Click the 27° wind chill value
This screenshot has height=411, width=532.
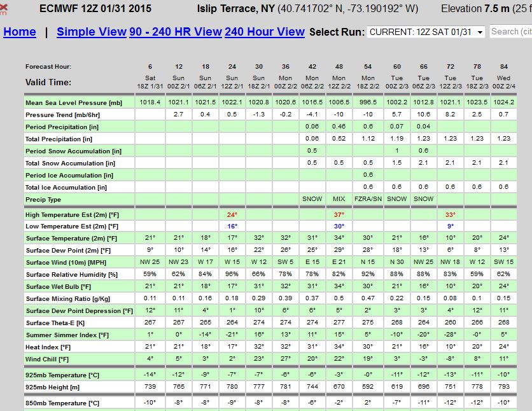click(286, 359)
